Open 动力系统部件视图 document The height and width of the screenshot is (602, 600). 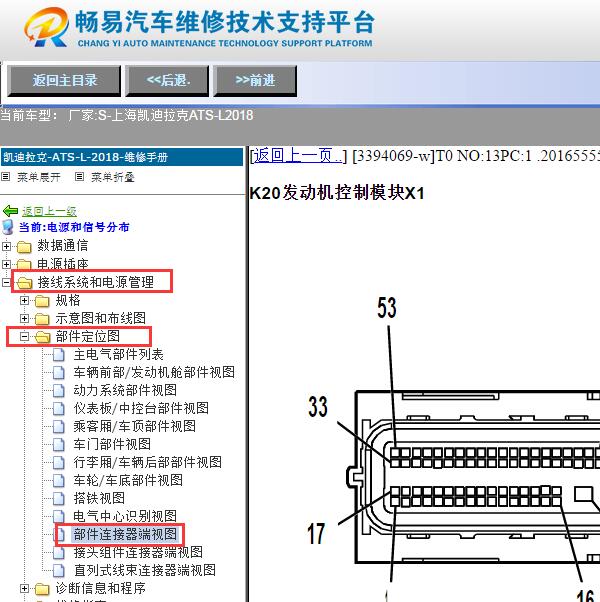[125, 390]
